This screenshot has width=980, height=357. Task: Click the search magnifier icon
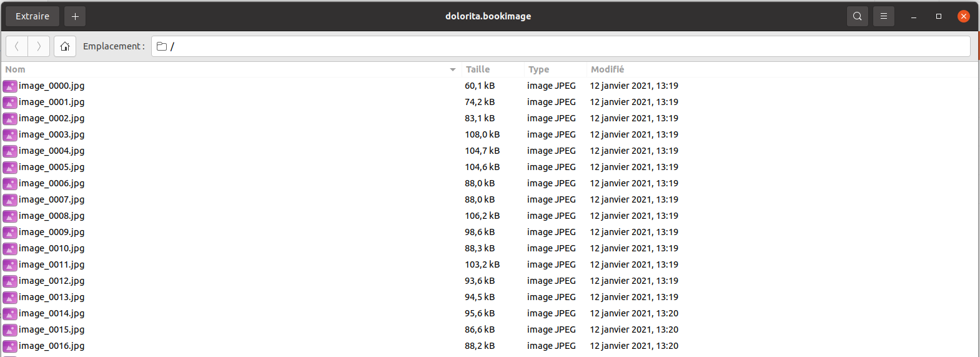(857, 16)
